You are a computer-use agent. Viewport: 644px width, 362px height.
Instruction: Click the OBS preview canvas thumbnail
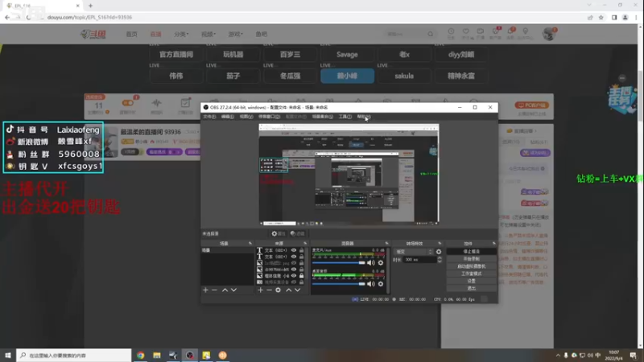coord(349,175)
